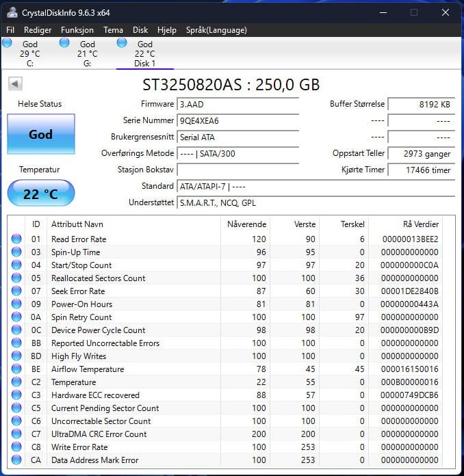
Task: Click the blue God health status button
Action: pos(40,134)
